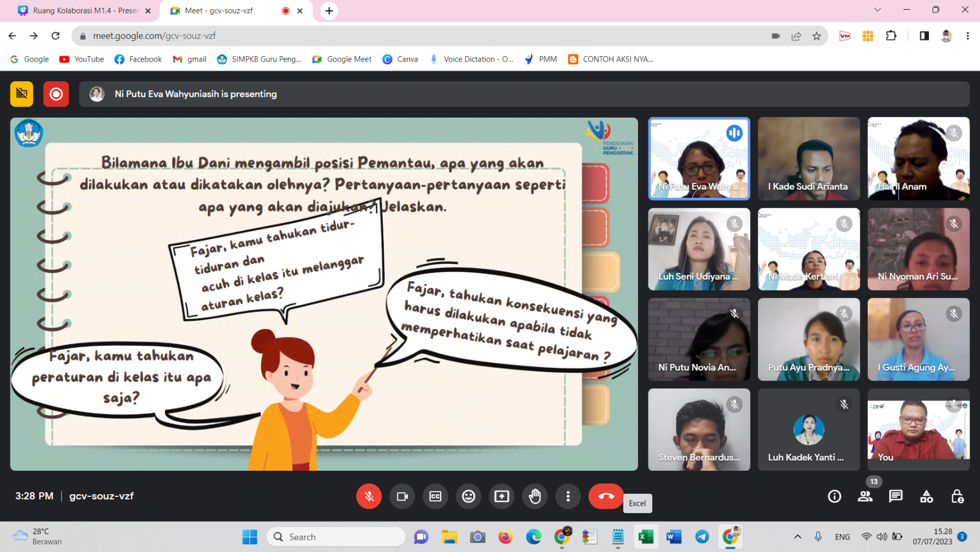Click I Kade Sudi Arianta video tile
Image resolution: width=980 pixels, height=552 pixels.
[808, 158]
